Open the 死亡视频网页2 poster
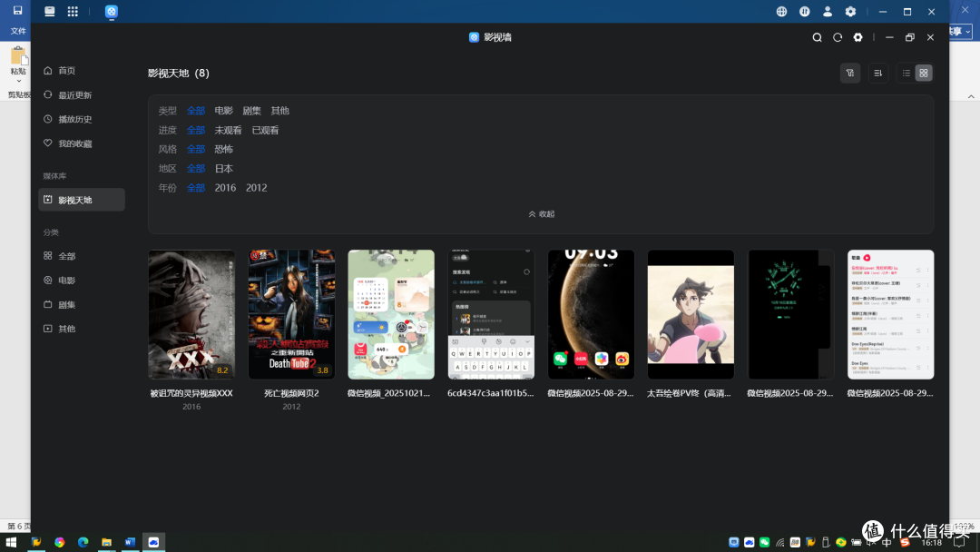980x552 pixels. click(x=291, y=314)
